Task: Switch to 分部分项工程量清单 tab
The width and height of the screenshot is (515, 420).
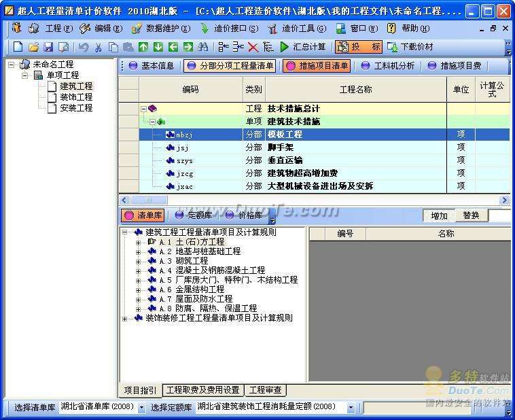Action: [230, 66]
